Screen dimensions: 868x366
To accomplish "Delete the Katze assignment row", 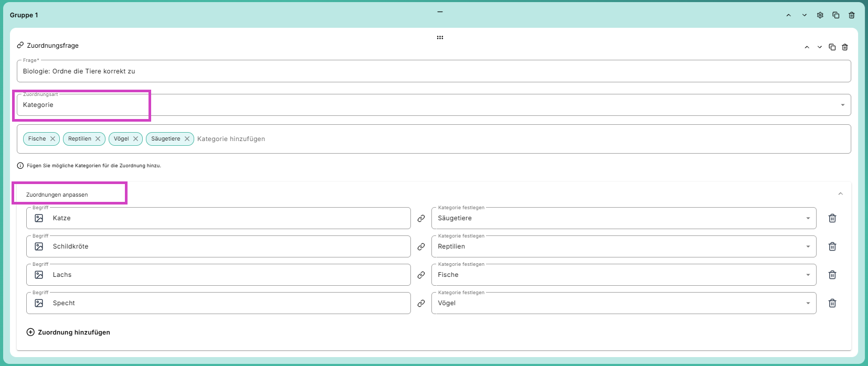I will 832,218.
